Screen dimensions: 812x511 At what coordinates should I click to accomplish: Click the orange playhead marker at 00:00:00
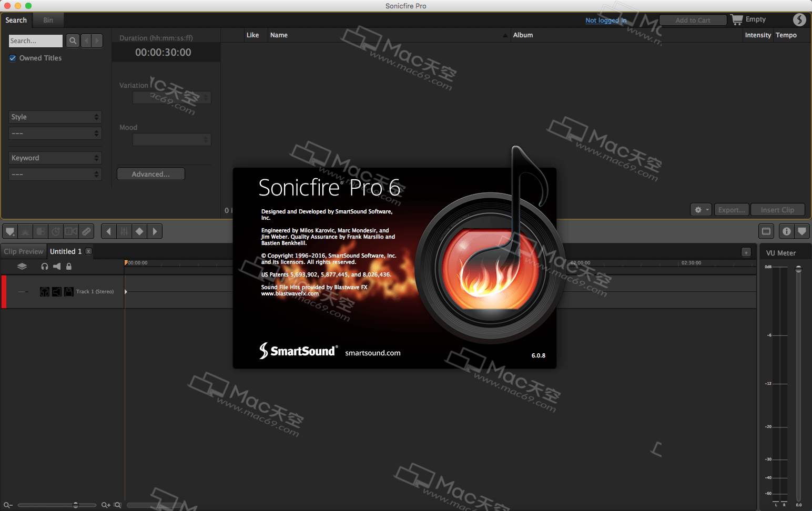(126, 262)
